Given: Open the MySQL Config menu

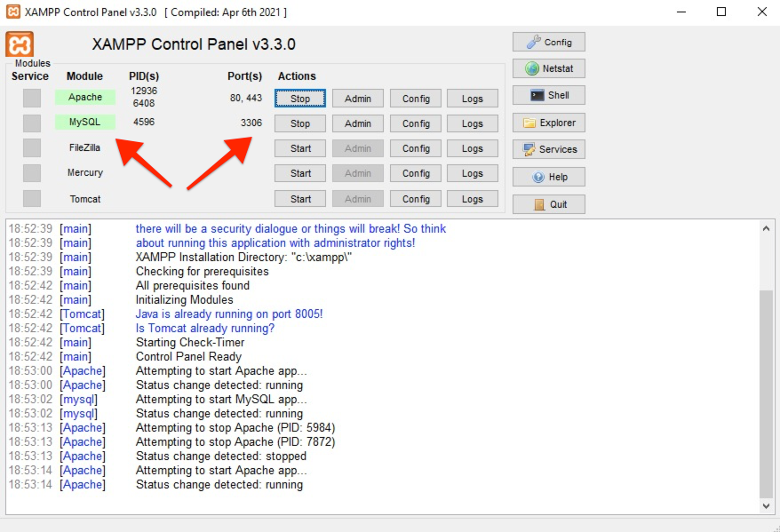Looking at the screenshot, I should 416,123.
